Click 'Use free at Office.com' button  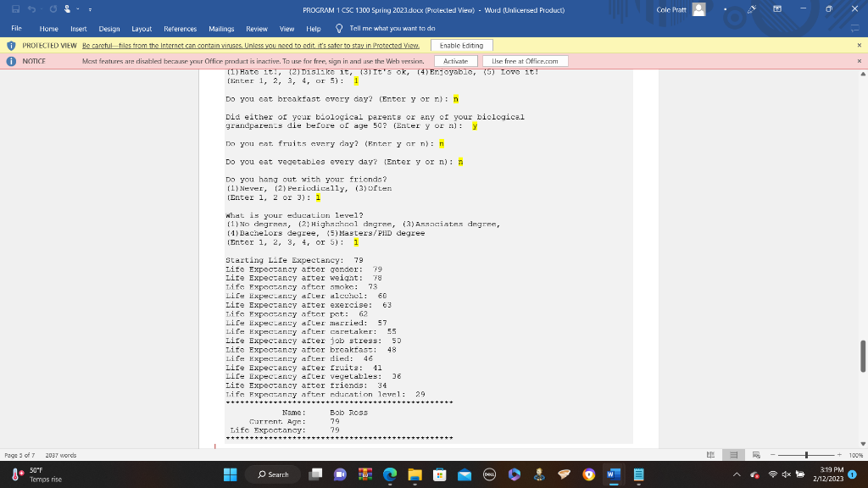(525, 61)
